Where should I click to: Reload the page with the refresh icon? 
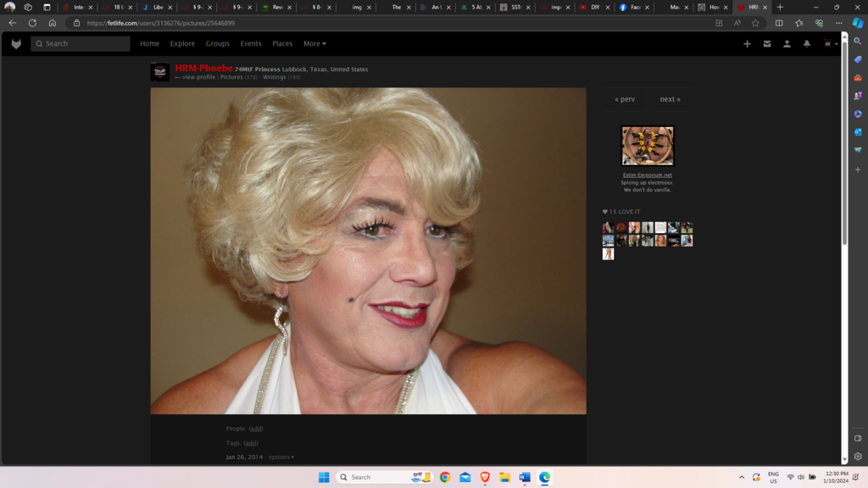pyautogui.click(x=32, y=23)
